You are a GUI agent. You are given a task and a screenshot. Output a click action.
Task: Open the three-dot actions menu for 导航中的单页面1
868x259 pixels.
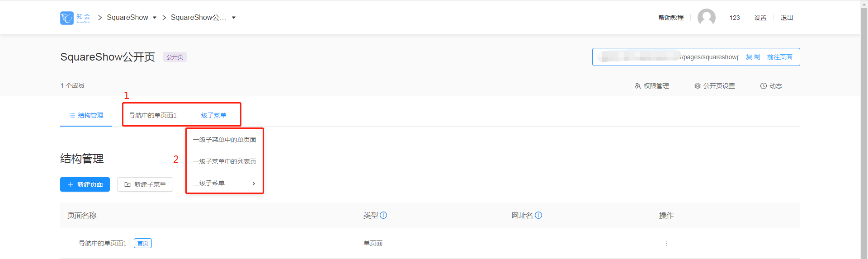coord(666,243)
